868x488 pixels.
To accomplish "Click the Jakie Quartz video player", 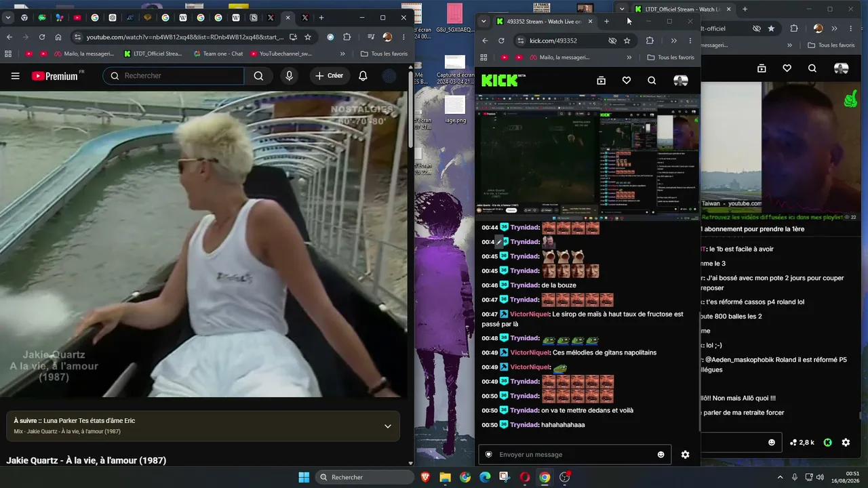I will click(x=203, y=244).
